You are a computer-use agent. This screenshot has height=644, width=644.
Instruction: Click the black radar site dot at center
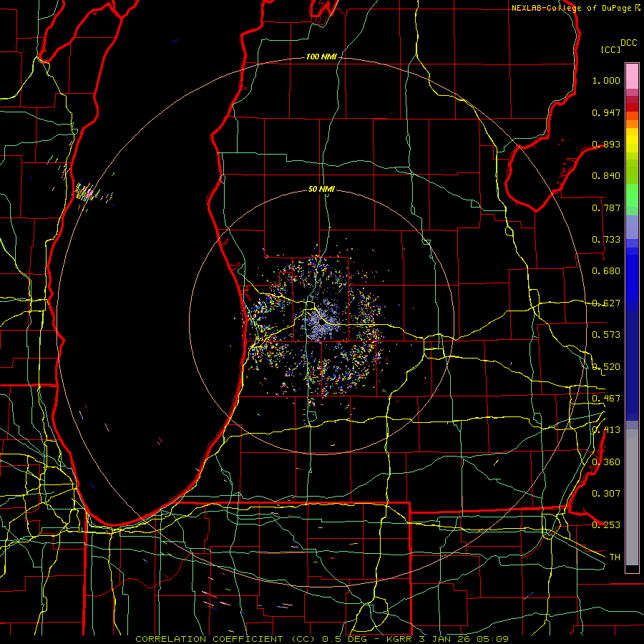[322, 323]
